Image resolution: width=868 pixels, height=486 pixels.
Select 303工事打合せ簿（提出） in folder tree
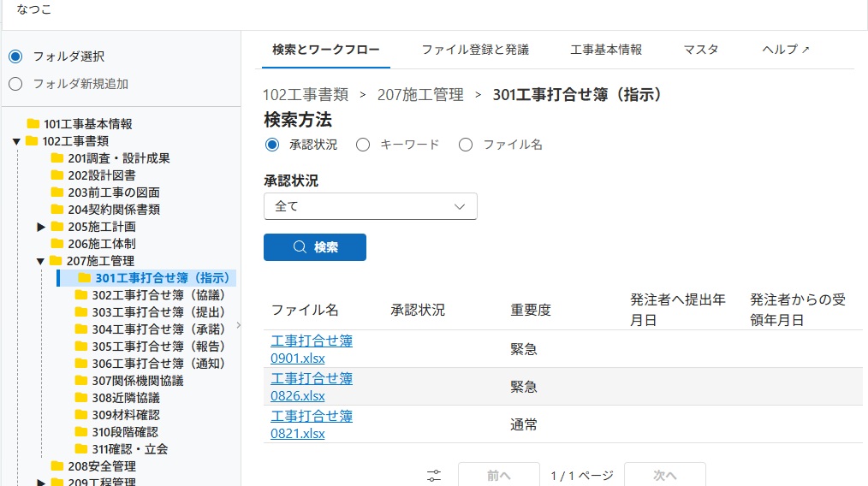coord(158,312)
